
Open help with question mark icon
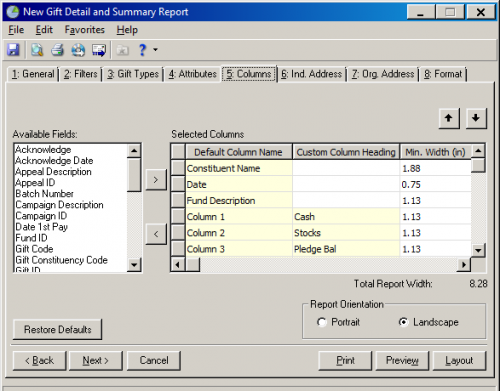click(x=142, y=50)
